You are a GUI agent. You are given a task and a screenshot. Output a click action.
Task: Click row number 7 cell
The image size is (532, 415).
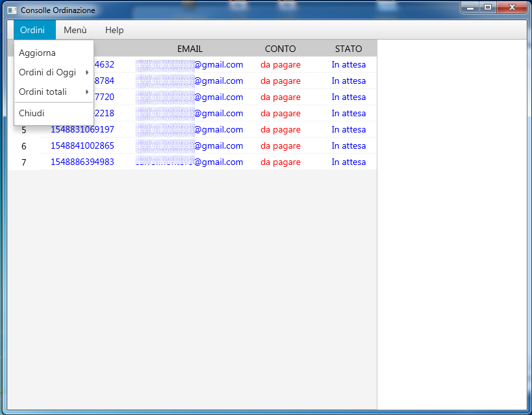tap(24, 162)
